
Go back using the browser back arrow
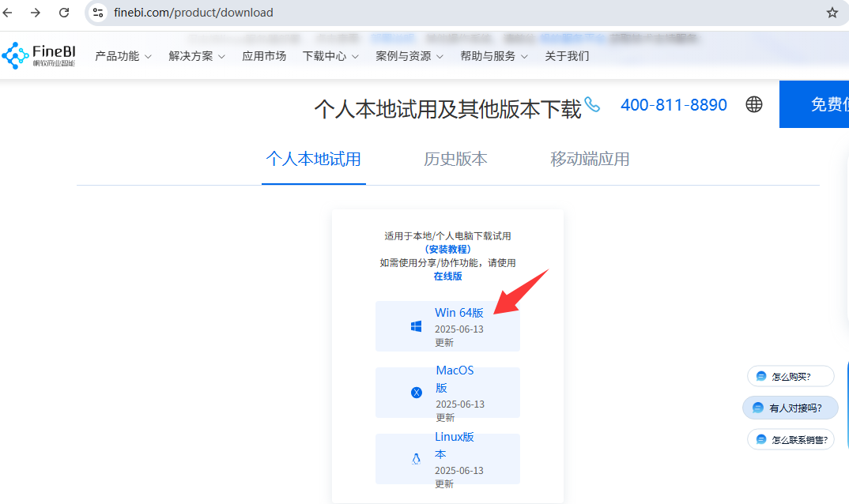pyautogui.click(x=8, y=13)
